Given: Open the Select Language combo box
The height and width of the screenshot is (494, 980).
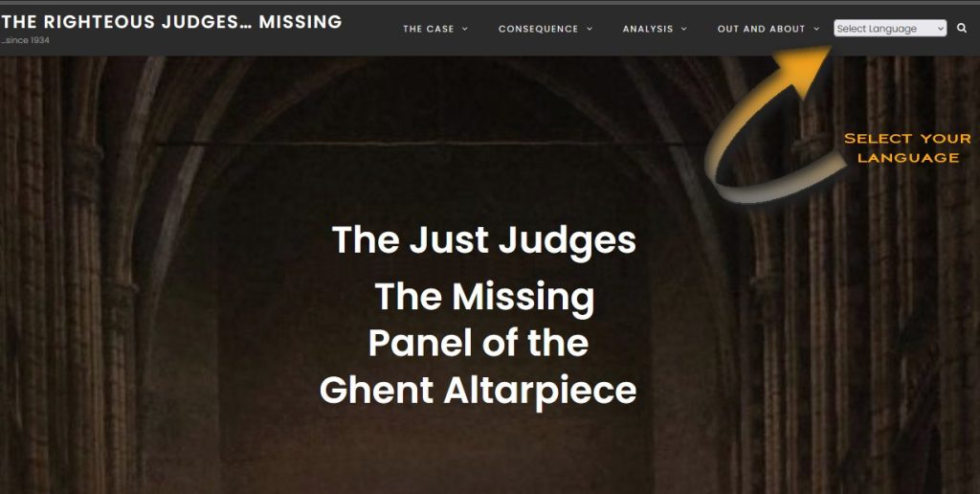Looking at the screenshot, I should [890, 28].
